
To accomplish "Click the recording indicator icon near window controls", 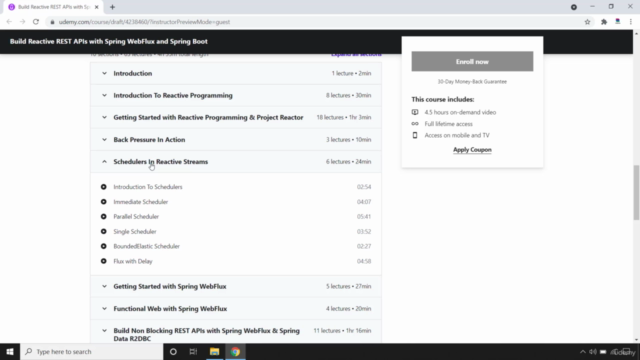I will click(573, 7).
